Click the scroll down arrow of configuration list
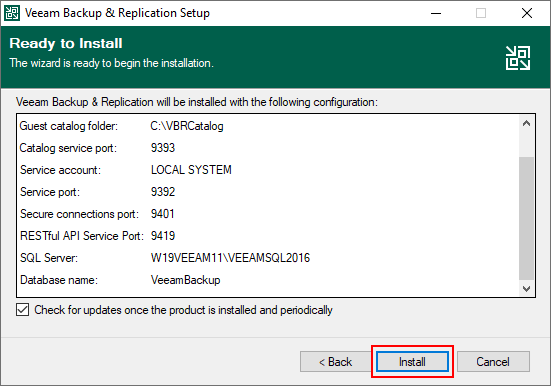This screenshot has width=551, height=386. pyautogui.click(x=526, y=289)
